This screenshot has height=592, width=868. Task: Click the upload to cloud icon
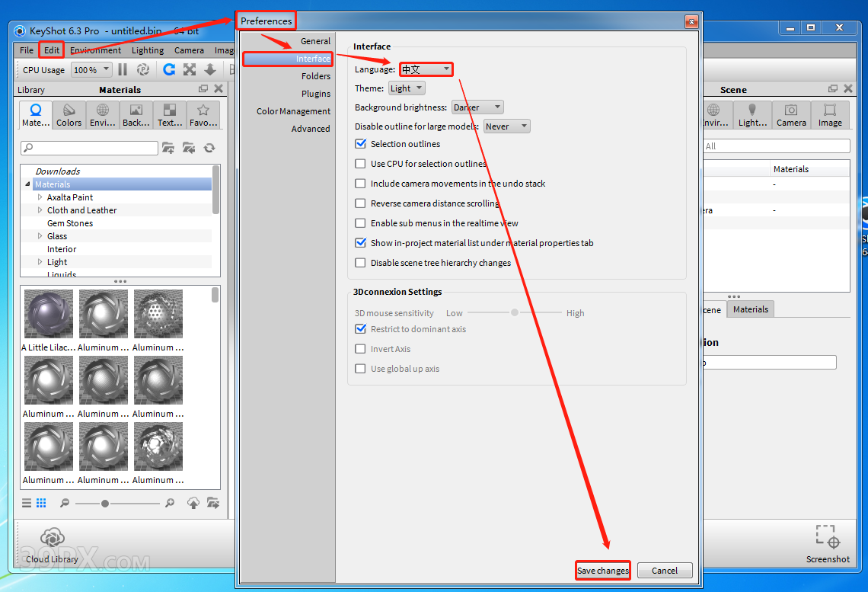[x=193, y=503]
